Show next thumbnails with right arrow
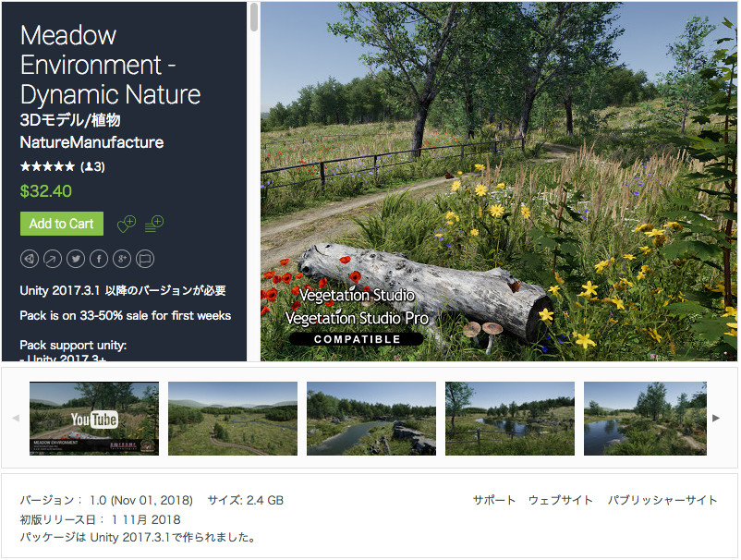The height and width of the screenshot is (560, 741). coord(716,418)
